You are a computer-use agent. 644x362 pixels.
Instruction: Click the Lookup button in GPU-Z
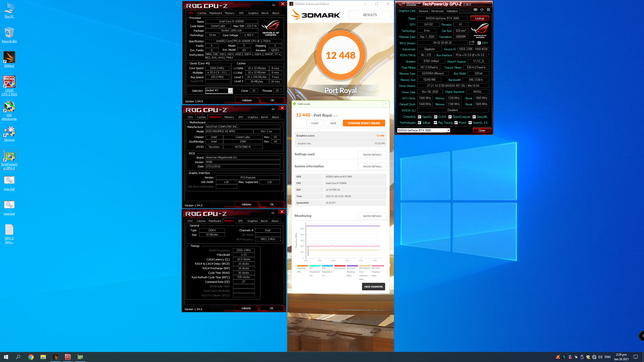tap(479, 18)
